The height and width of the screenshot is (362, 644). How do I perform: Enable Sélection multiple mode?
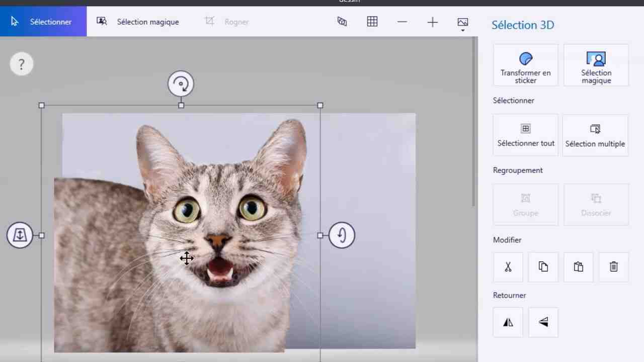(x=595, y=135)
